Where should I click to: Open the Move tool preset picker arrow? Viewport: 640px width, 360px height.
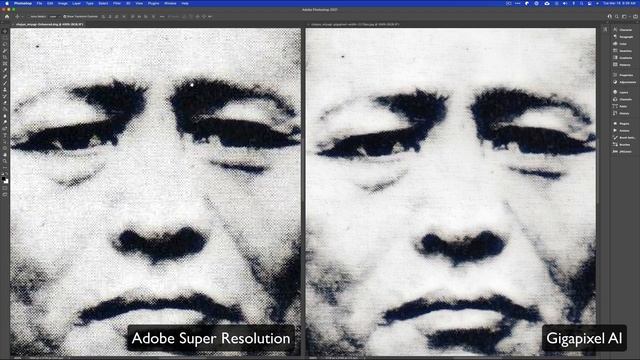click(x=22, y=17)
